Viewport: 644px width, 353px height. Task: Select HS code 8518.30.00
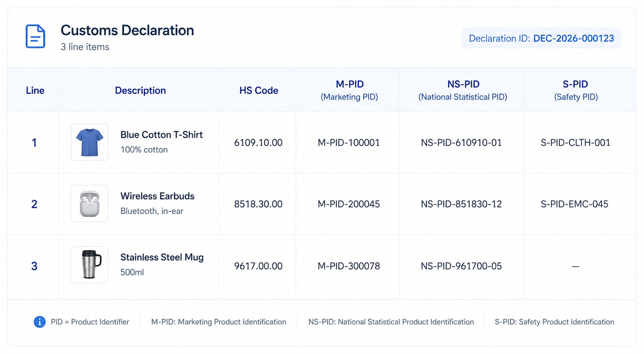258,204
